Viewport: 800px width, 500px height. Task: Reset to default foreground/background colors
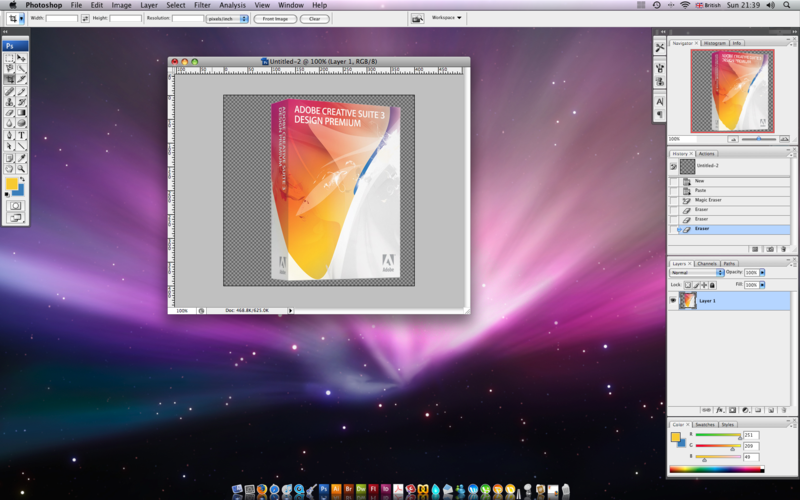[x=7, y=194]
